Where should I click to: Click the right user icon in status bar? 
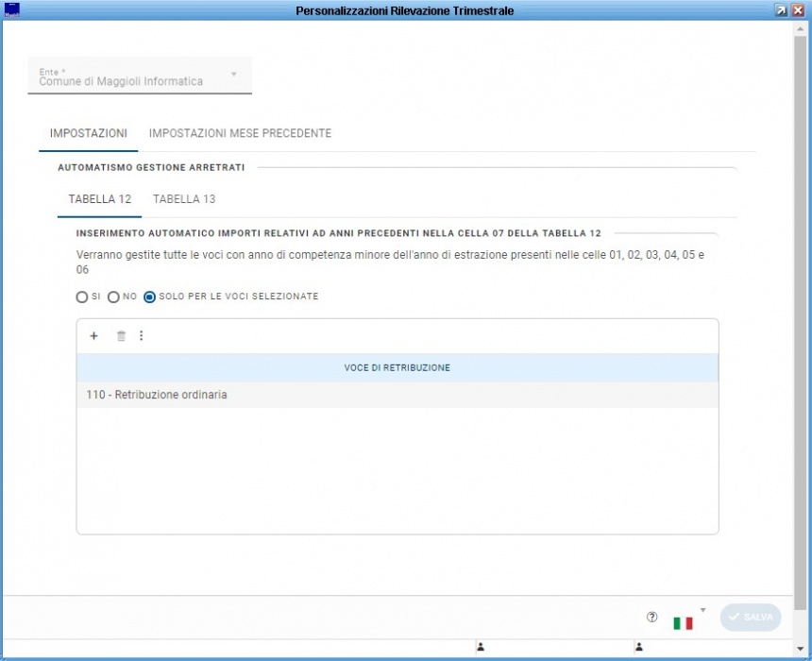click(x=639, y=647)
